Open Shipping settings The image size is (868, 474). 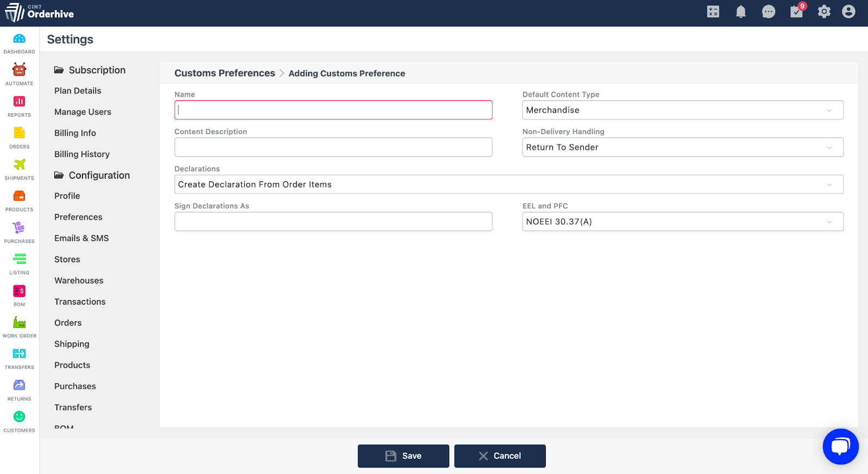coord(72,344)
